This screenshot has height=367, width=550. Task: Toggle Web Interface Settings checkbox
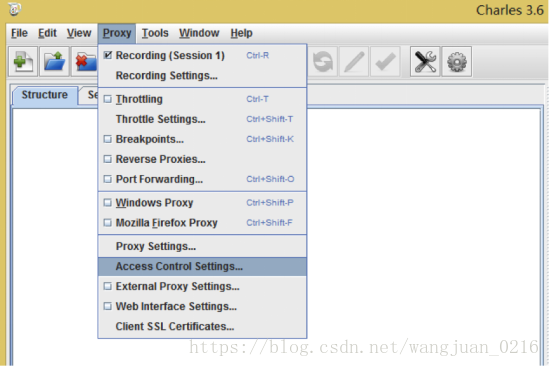coord(108,306)
